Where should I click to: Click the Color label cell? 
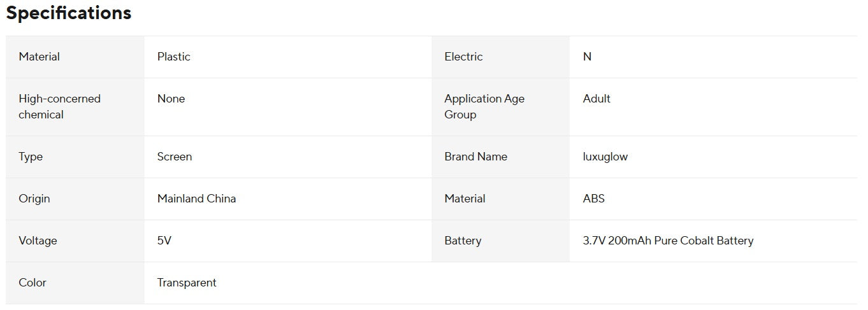[33, 283]
